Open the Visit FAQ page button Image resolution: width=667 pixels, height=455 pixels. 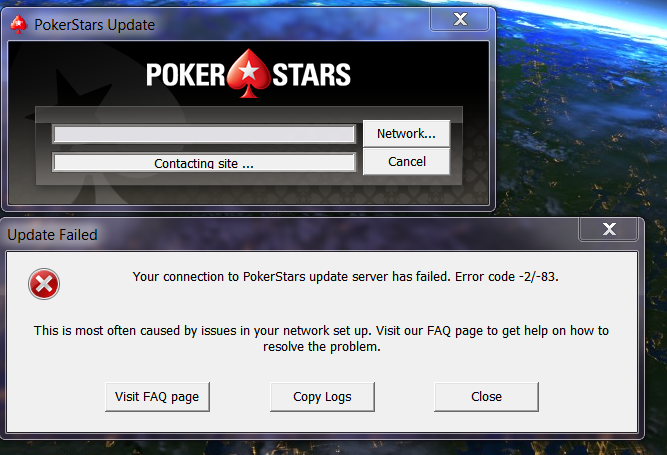[157, 397]
